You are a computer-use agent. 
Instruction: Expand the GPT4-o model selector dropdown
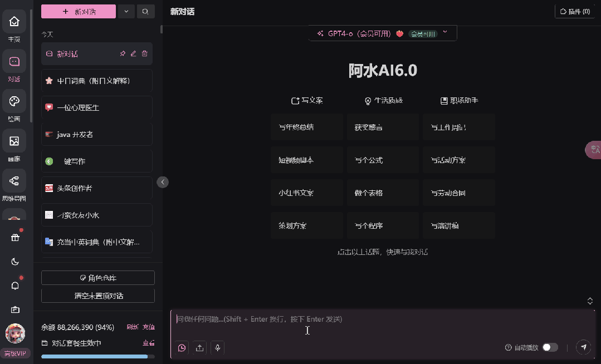tap(383, 33)
